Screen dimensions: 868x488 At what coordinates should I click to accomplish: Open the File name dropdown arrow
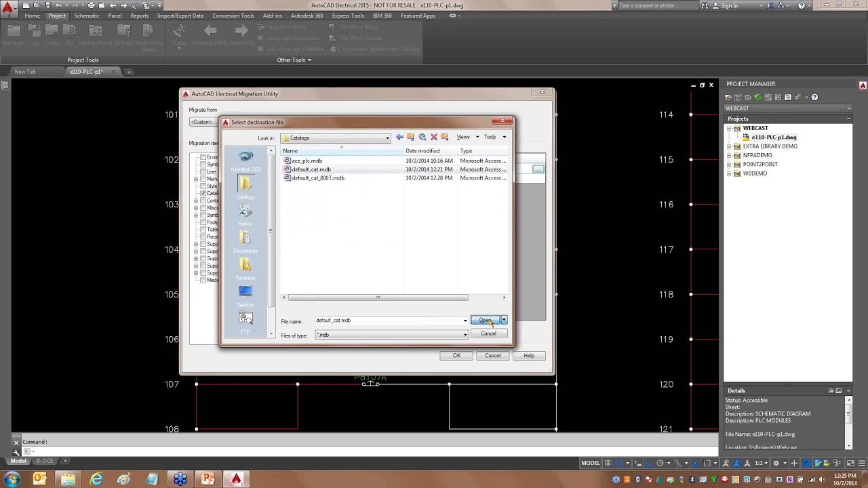(x=465, y=321)
